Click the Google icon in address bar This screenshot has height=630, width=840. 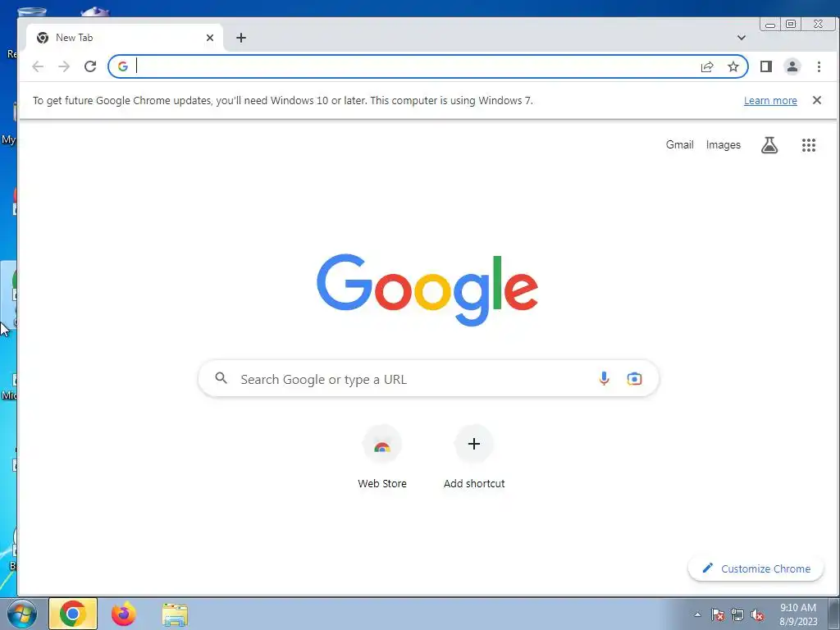tap(123, 66)
